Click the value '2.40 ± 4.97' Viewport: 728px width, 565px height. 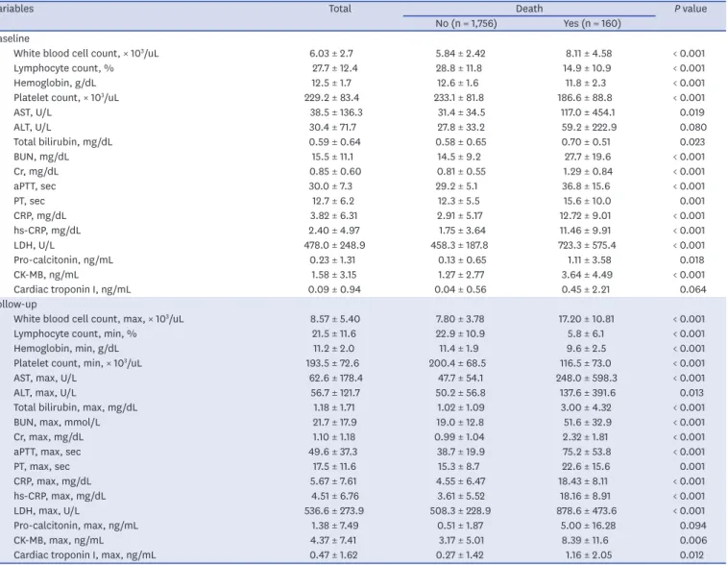point(334,231)
